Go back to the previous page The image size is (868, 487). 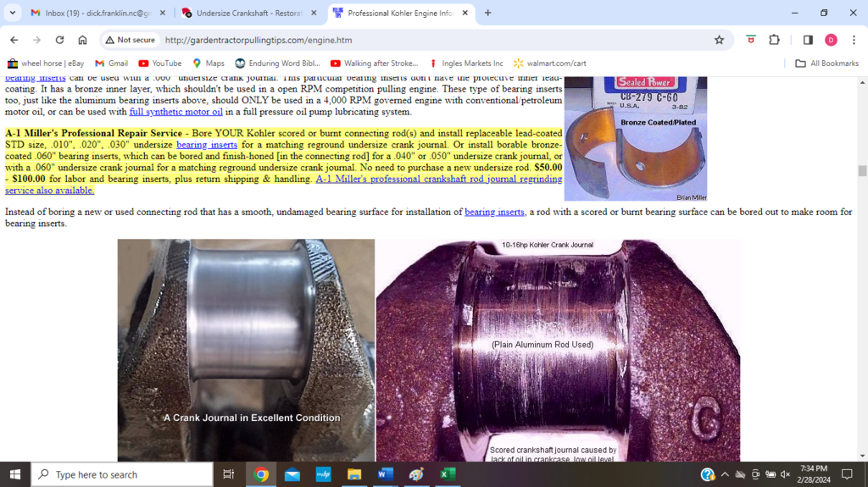(14, 40)
